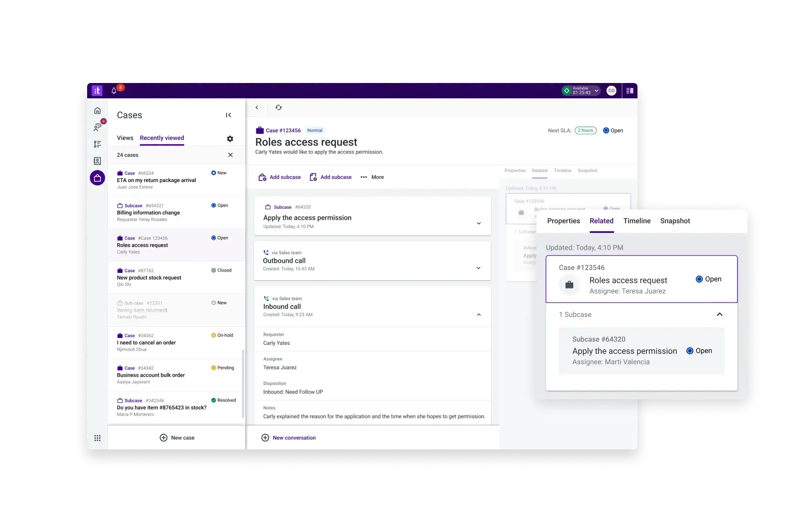798x532 pixels.
Task: Clear the 24 cases filter with X
Action: tap(231, 155)
